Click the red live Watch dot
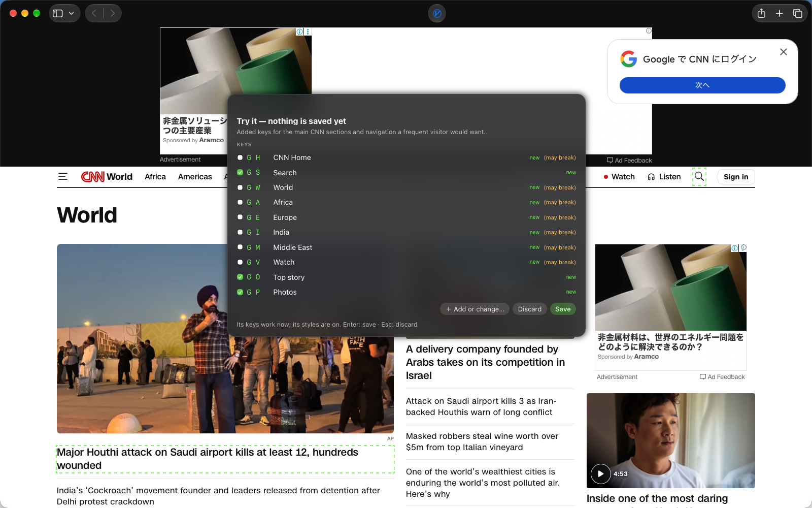 tap(606, 177)
